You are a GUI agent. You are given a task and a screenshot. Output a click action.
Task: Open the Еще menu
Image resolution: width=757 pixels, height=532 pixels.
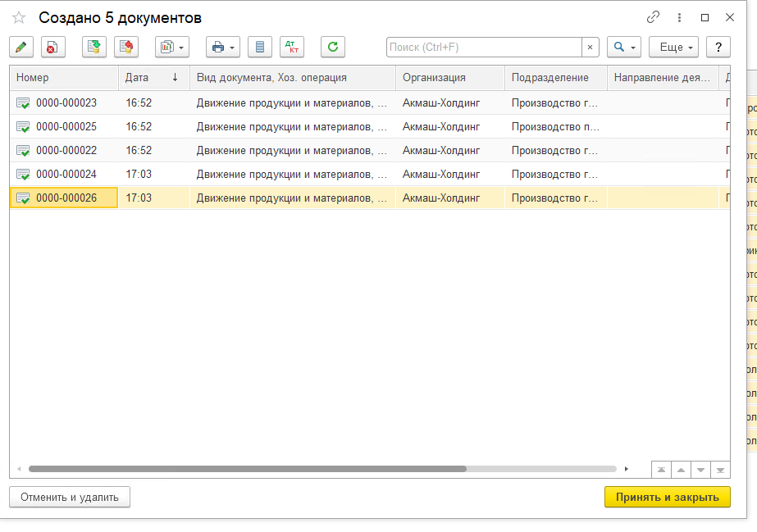click(673, 48)
